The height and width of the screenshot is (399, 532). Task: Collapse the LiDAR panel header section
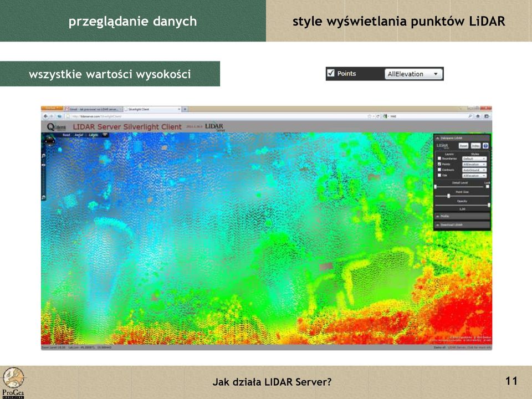(x=462, y=138)
